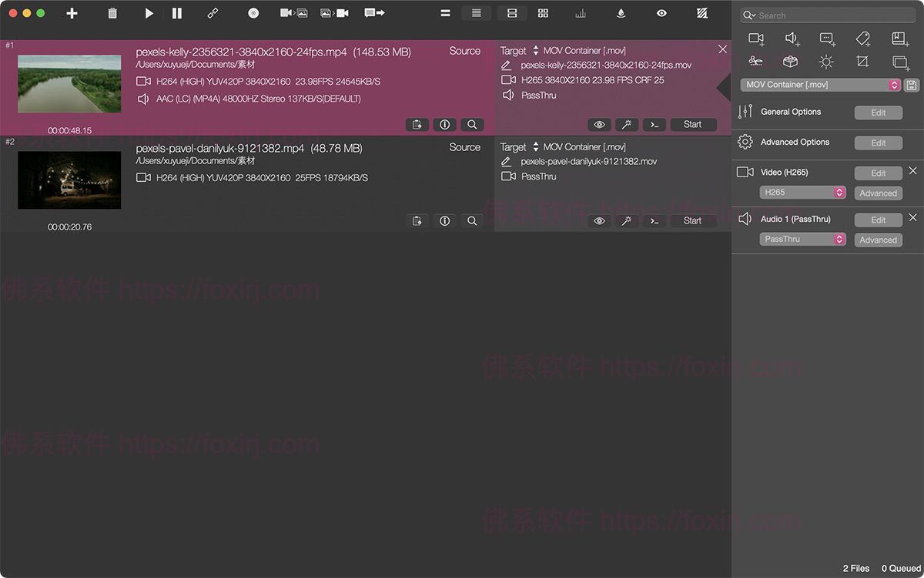Viewport: 924px width, 578px height.
Task: Click the plus icon to add files
Action: coord(72,13)
